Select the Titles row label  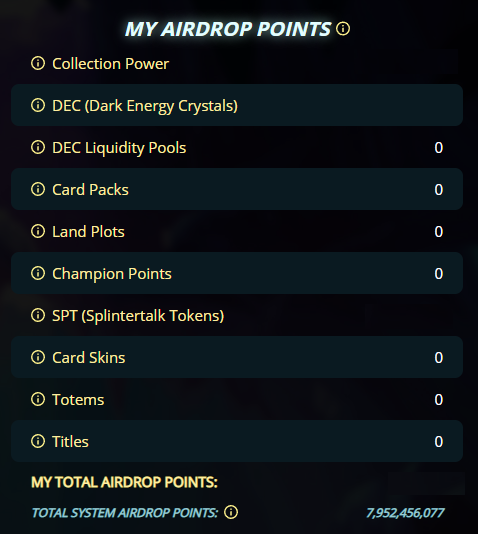pyautogui.click(x=70, y=442)
